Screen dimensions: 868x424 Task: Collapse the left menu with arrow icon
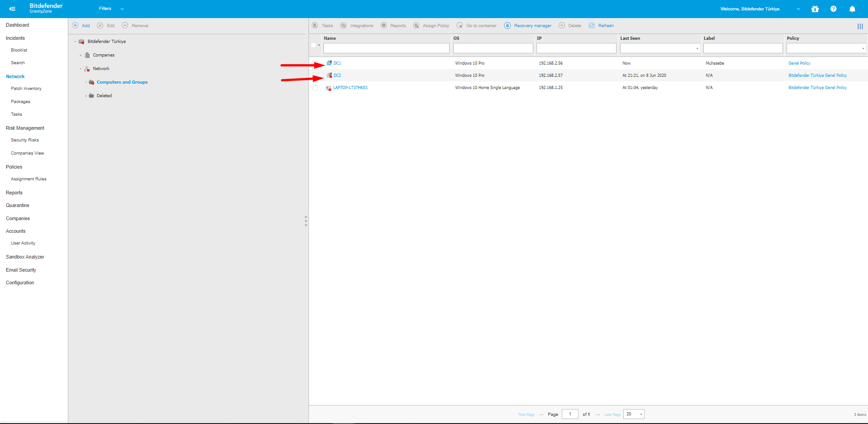click(x=12, y=9)
